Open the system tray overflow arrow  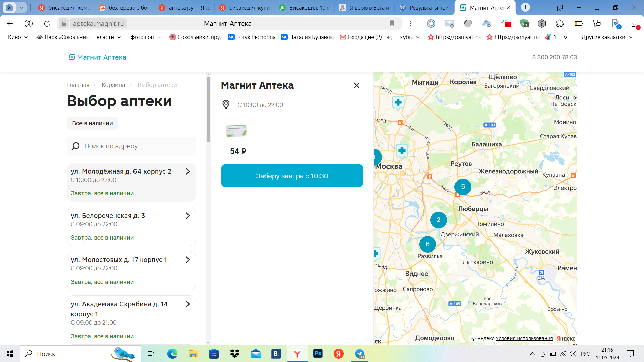click(532, 354)
